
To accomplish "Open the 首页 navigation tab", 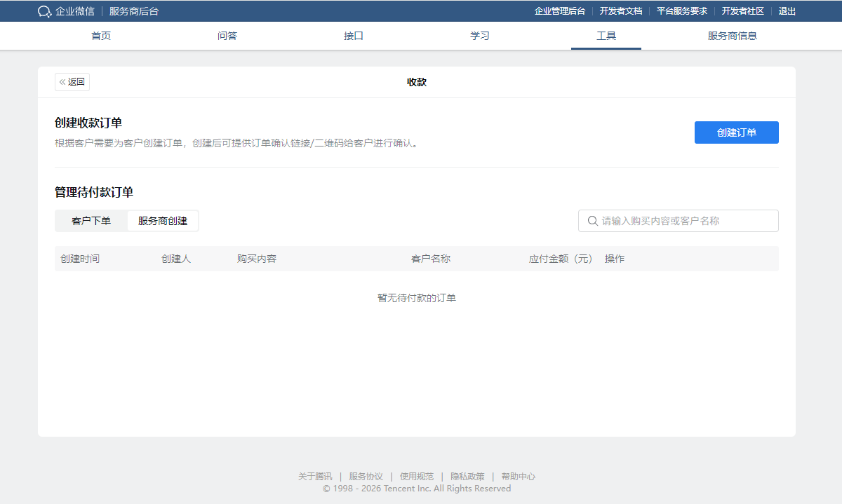I will tap(101, 36).
